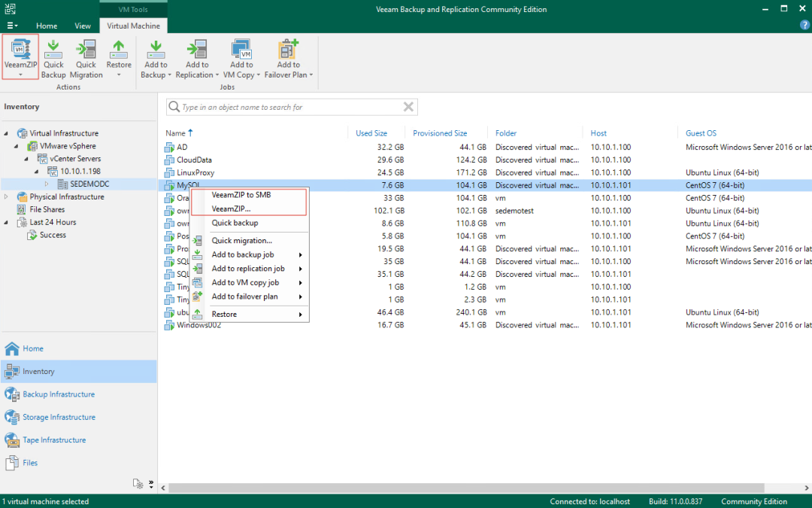Open the Inventory navigation view
812x508 pixels.
(x=79, y=372)
